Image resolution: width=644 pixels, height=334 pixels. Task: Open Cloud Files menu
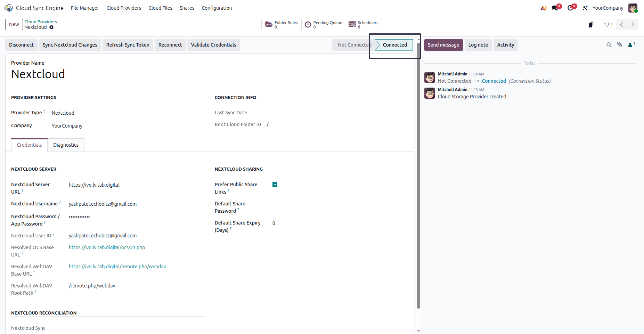tap(160, 8)
